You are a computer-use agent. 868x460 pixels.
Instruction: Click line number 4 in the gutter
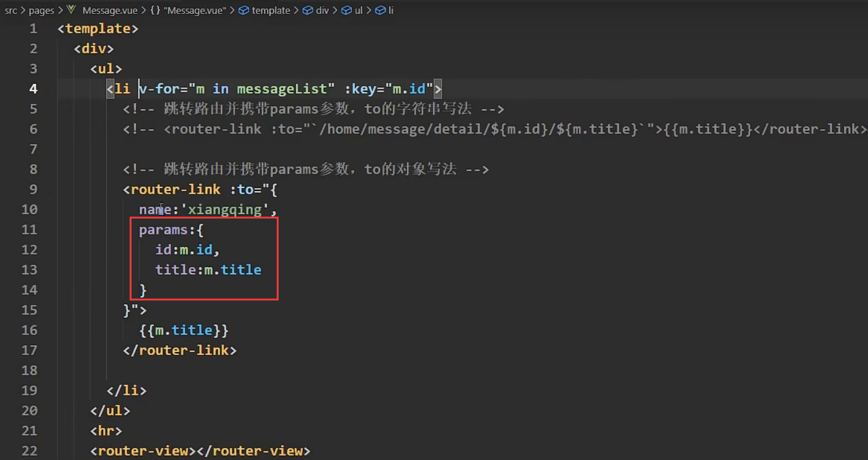point(33,89)
